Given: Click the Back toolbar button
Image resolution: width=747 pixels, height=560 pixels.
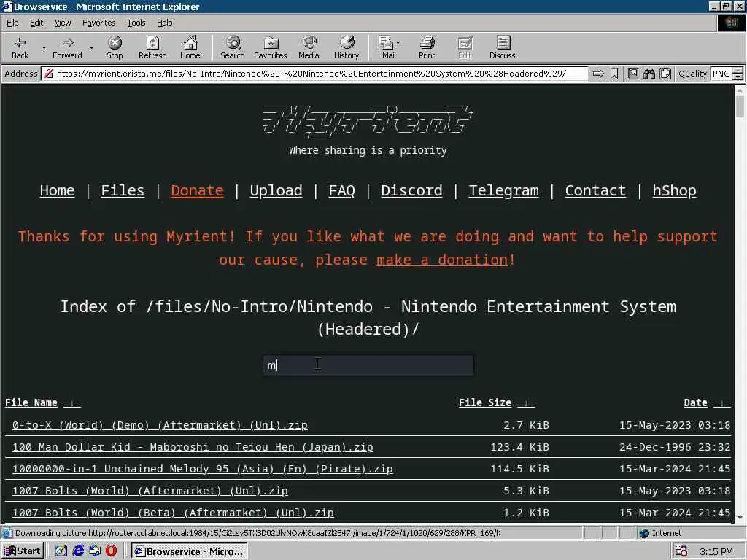Looking at the screenshot, I should coord(20,47).
